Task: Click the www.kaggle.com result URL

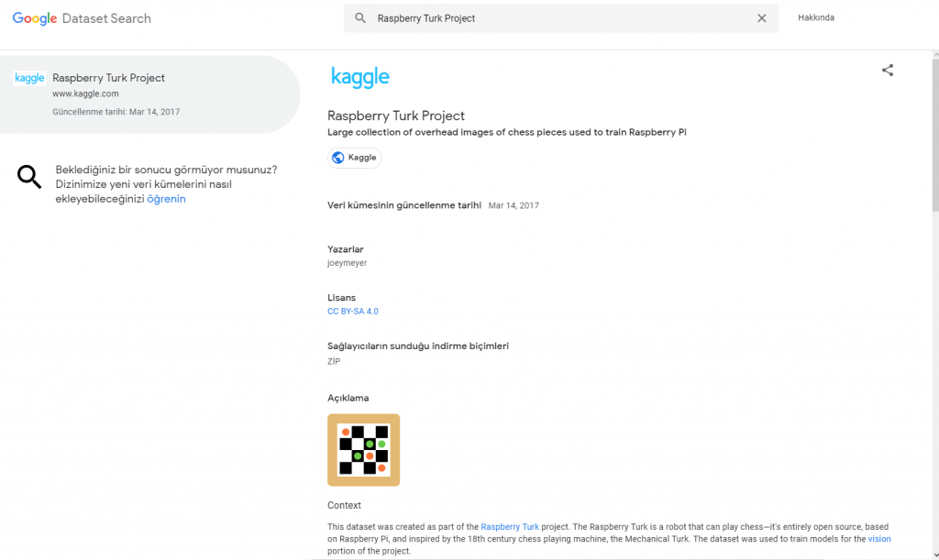Action: coord(85,93)
